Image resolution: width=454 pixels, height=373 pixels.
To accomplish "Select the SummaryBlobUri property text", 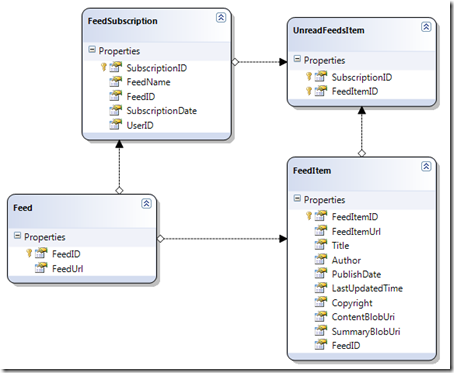I will click(366, 332).
